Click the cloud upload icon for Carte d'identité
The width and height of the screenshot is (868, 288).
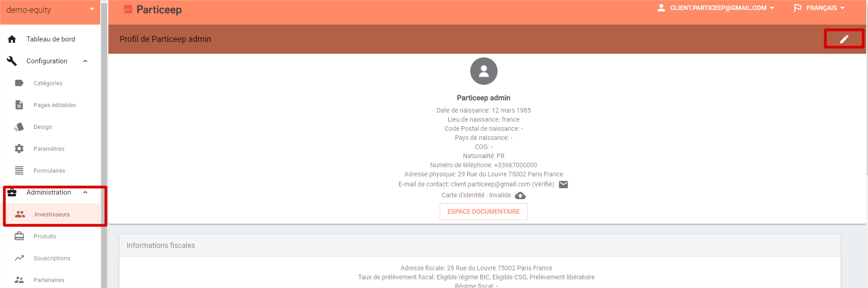point(520,195)
